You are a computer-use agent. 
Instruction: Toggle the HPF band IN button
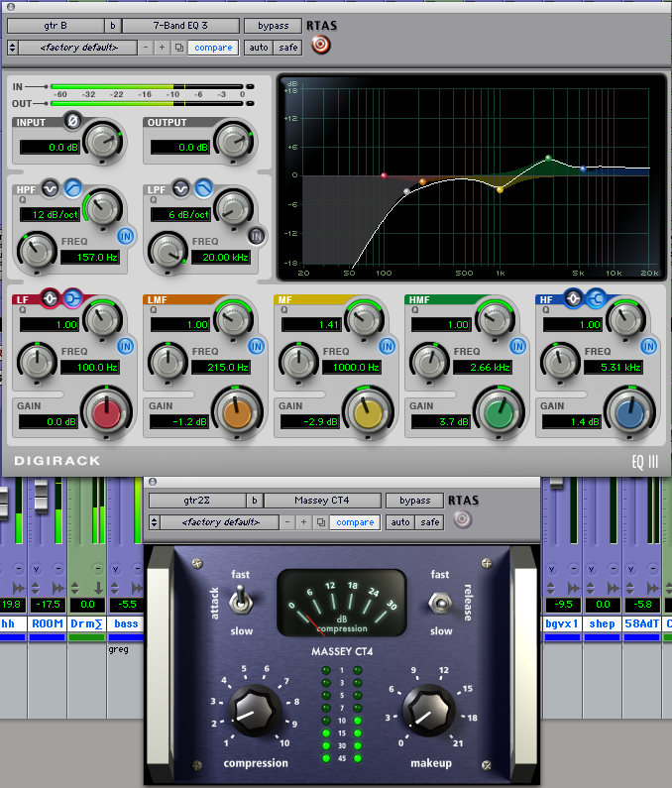tap(125, 236)
